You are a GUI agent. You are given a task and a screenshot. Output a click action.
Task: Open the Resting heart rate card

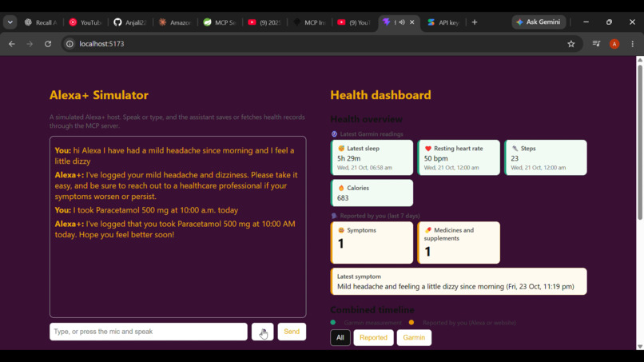pos(459,157)
